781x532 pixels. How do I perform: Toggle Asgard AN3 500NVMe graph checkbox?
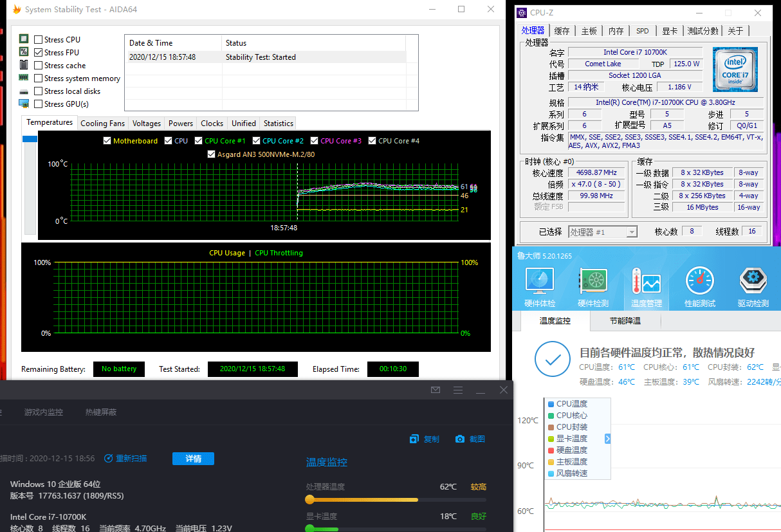(x=211, y=154)
